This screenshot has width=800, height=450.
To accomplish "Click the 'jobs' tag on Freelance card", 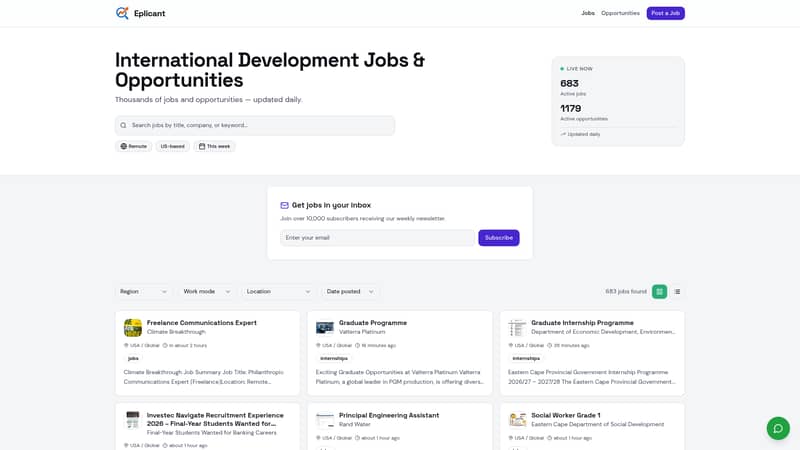I will tap(133, 359).
